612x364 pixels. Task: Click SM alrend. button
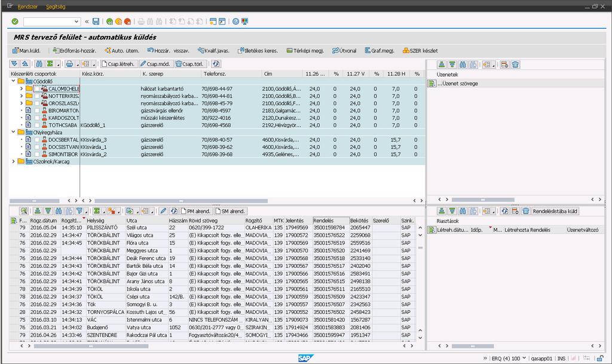point(230,211)
